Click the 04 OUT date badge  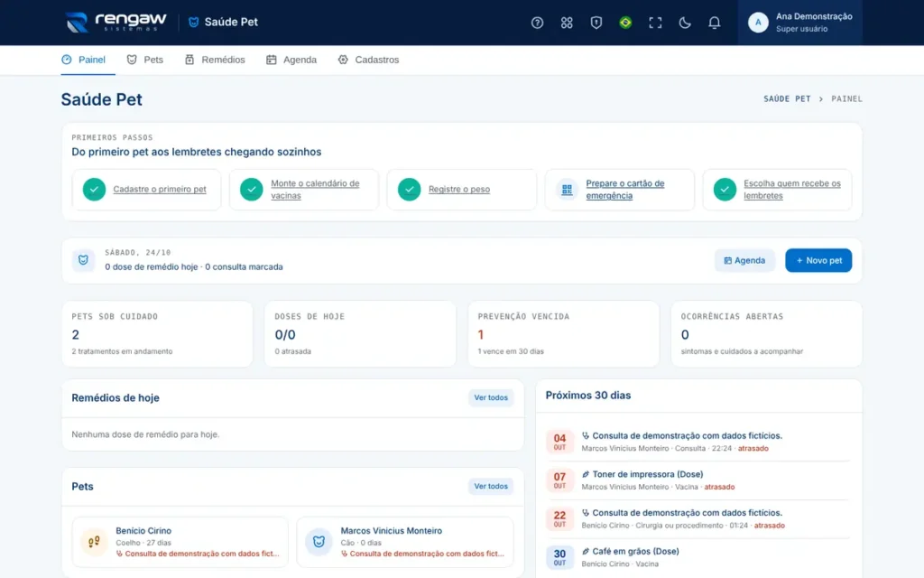pyautogui.click(x=559, y=442)
